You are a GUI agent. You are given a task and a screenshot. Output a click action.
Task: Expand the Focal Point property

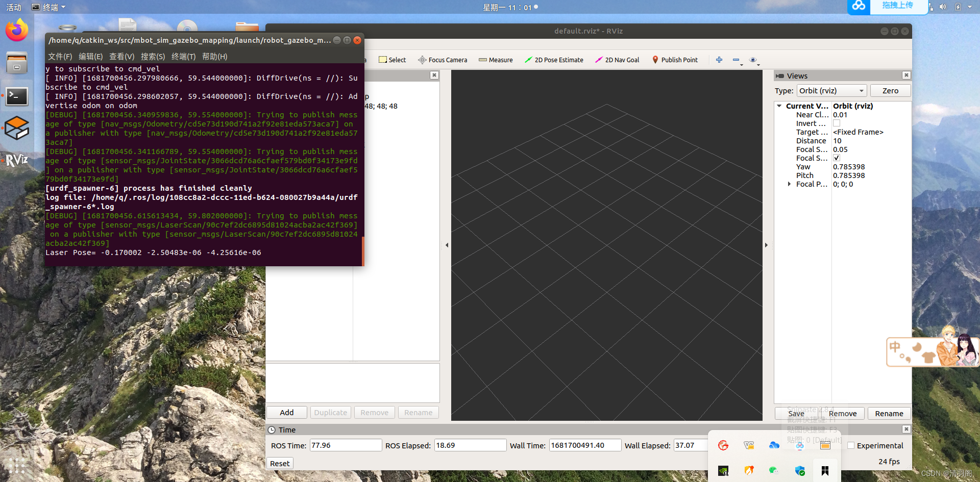(789, 184)
